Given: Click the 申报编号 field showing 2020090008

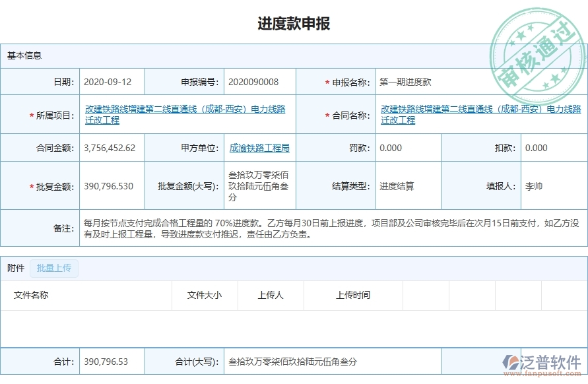Looking at the screenshot, I should point(255,82).
